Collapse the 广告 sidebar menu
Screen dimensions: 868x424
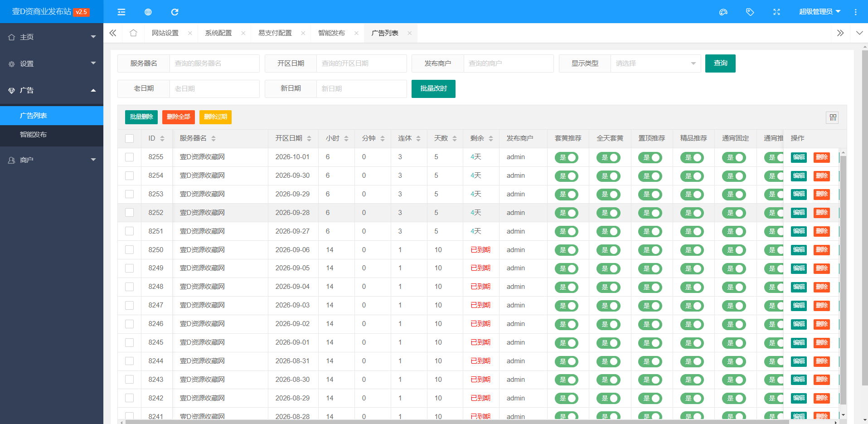(52, 90)
